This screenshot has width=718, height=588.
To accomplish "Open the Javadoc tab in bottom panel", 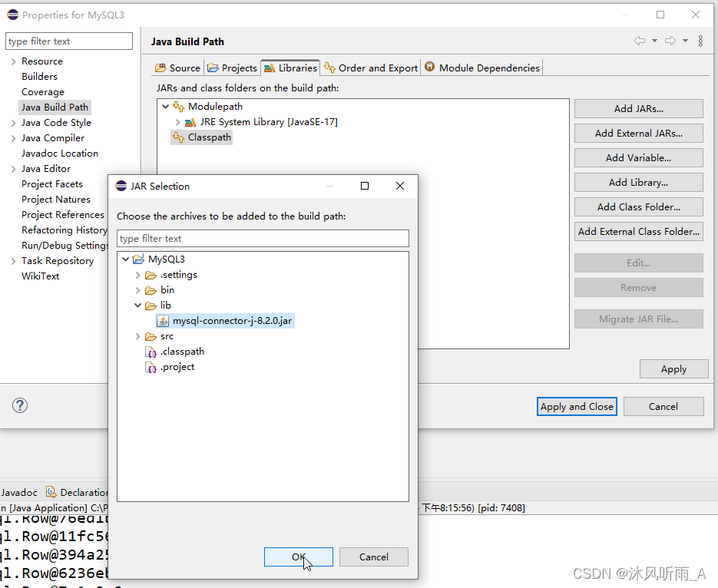I will pyautogui.click(x=18, y=492).
